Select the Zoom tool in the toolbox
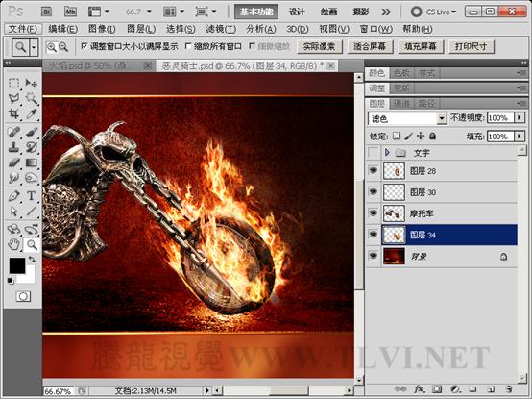 (32, 244)
